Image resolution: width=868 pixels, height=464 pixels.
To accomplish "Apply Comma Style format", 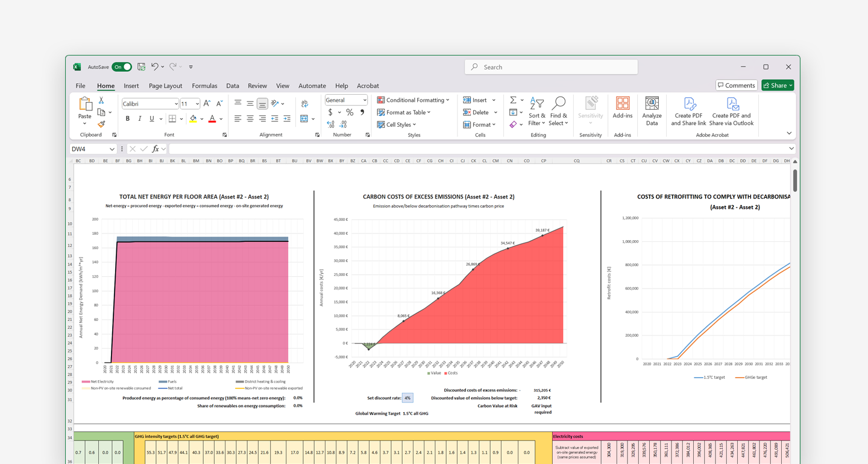I will [362, 112].
